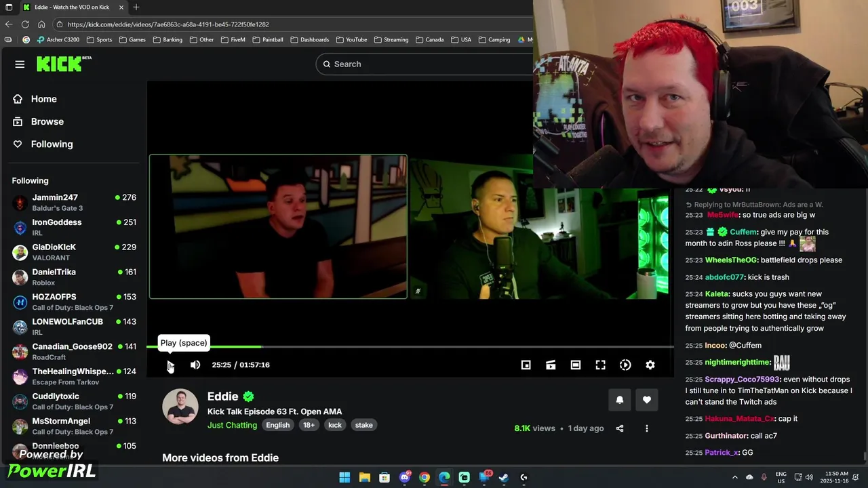Open GlaDioKIcK channel

click(x=74, y=252)
